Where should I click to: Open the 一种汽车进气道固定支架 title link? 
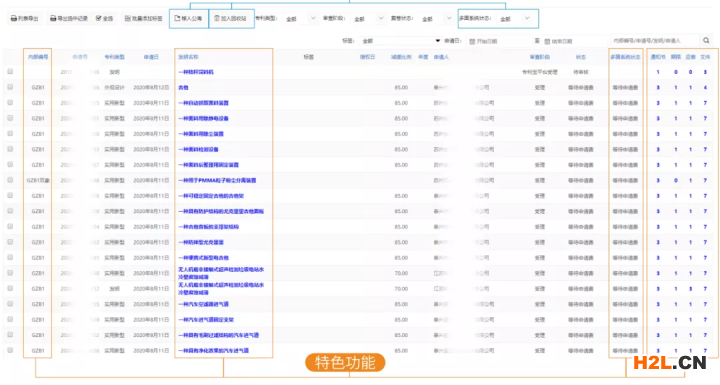tap(206, 320)
